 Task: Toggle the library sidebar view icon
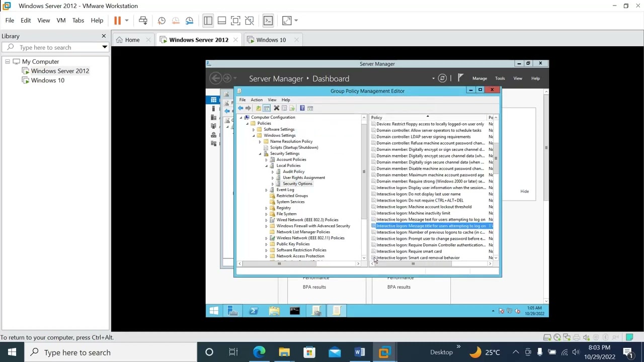(208, 21)
